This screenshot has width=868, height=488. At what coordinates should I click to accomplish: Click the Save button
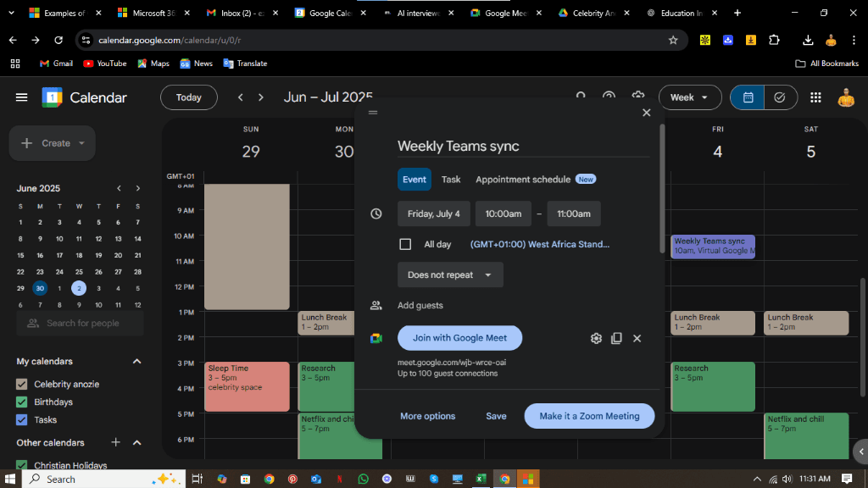point(496,416)
